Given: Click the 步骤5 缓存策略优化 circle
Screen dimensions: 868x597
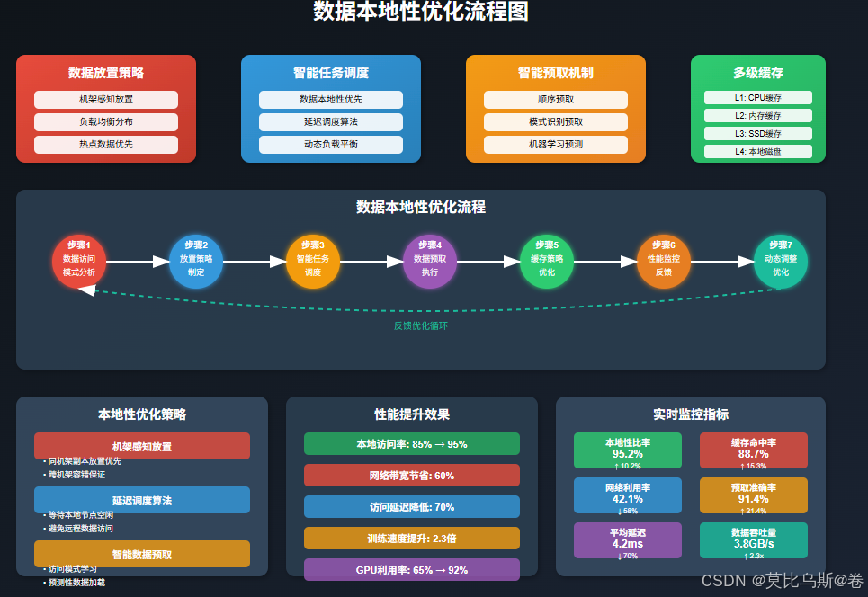Looking at the screenshot, I should coord(546,261).
